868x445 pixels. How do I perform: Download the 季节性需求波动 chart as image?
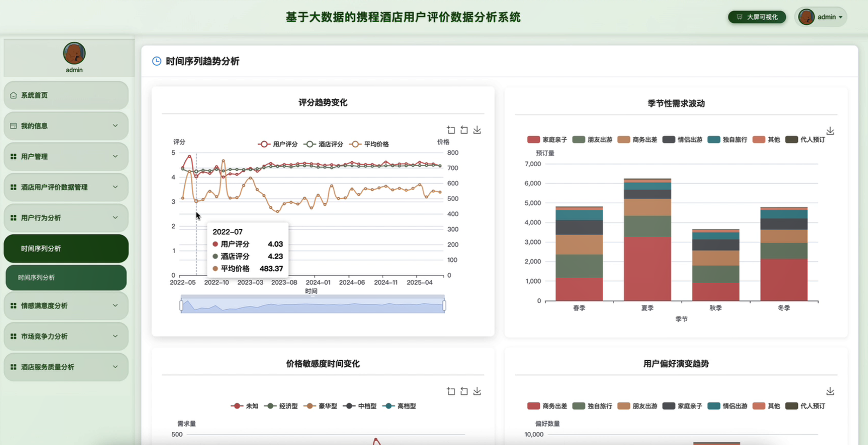click(x=830, y=131)
